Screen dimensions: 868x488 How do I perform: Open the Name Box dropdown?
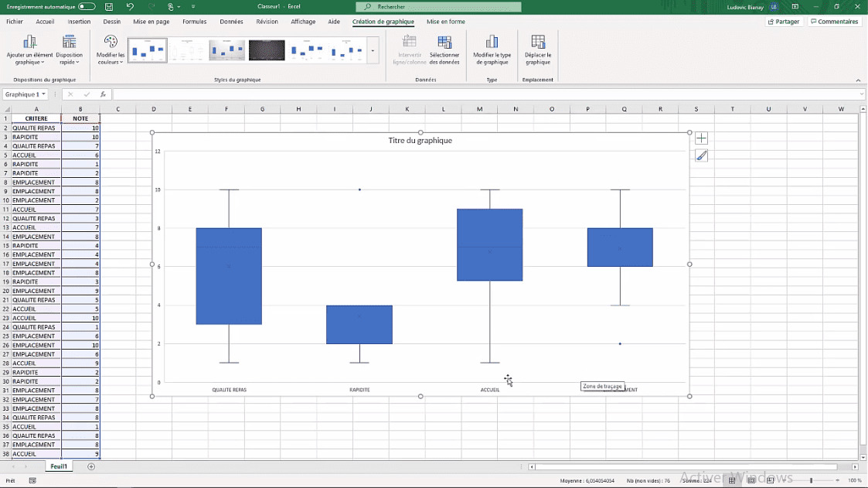pos(43,94)
